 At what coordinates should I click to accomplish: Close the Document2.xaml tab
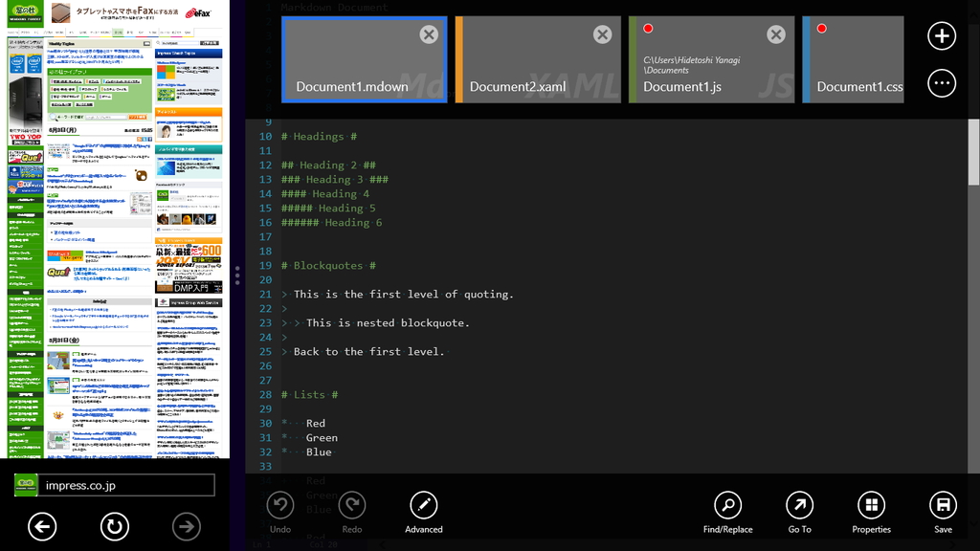[x=603, y=34]
